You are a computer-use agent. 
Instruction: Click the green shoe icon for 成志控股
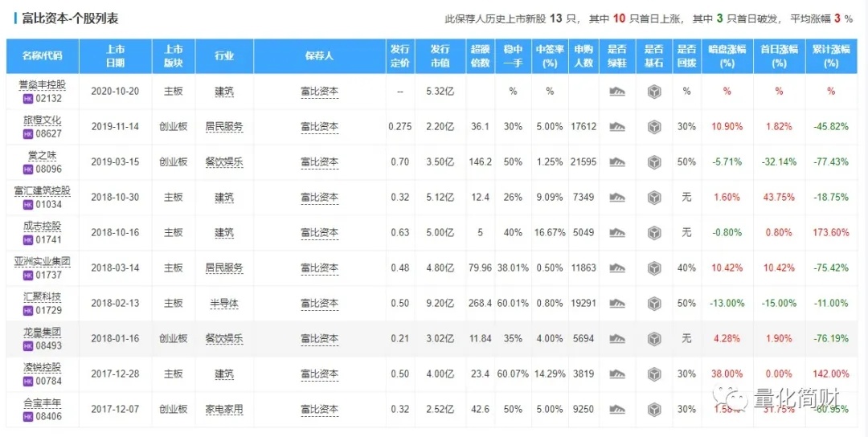click(617, 232)
